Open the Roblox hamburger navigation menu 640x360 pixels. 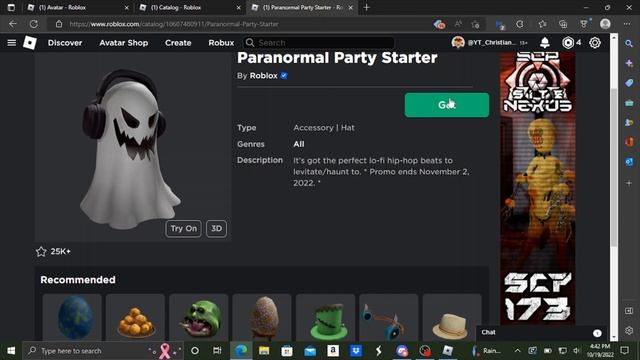tap(11, 42)
